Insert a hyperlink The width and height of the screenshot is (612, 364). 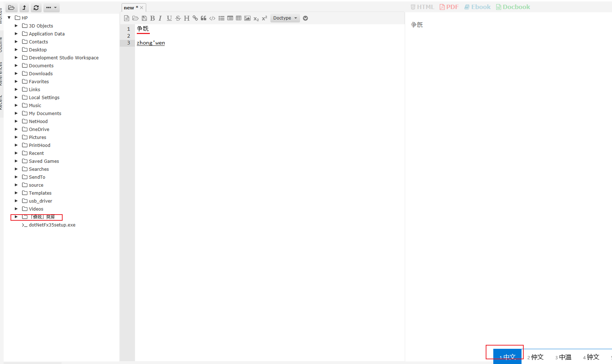tap(195, 18)
